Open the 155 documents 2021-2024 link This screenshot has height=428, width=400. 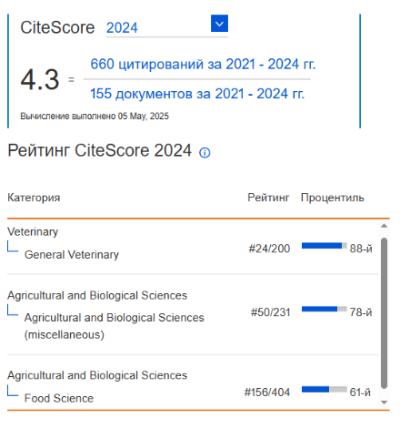(197, 93)
